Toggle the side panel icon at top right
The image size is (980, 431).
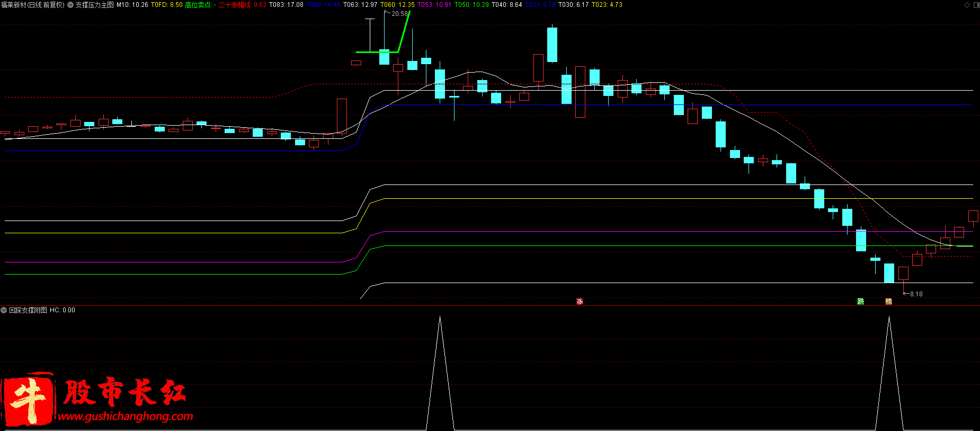pos(976,5)
